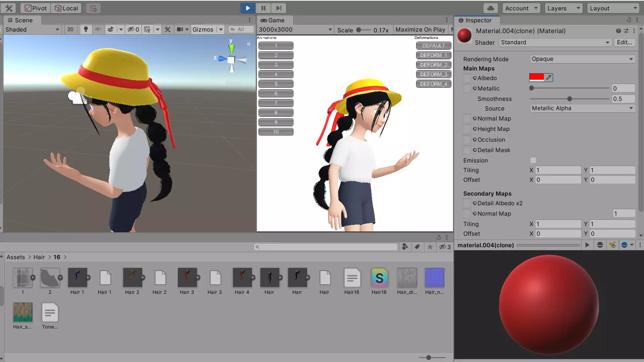The height and width of the screenshot is (362, 644).
Task: Open the Gizmos dropdown arrow
Action: (x=221, y=29)
